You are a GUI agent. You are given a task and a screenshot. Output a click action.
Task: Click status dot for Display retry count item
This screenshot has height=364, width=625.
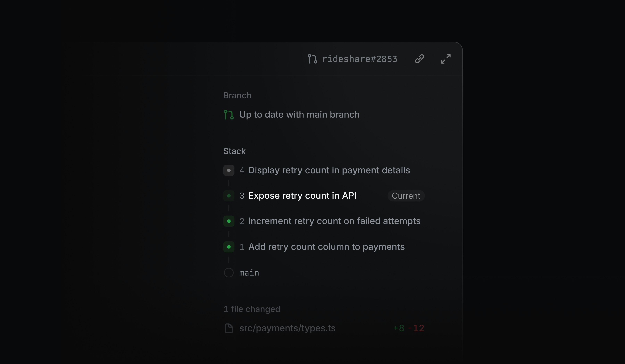click(x=229, y=171)
